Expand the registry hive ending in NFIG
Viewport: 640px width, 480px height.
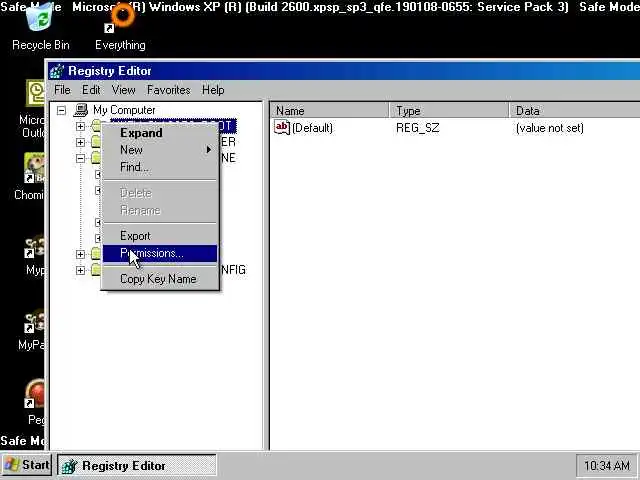(x=80, y=270)
